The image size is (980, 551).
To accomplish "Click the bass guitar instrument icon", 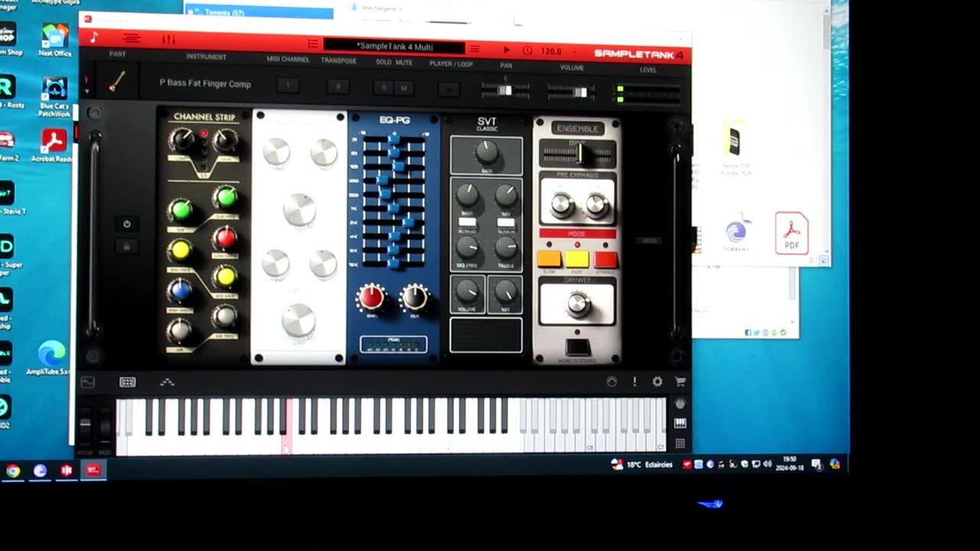I will (117, 82).
